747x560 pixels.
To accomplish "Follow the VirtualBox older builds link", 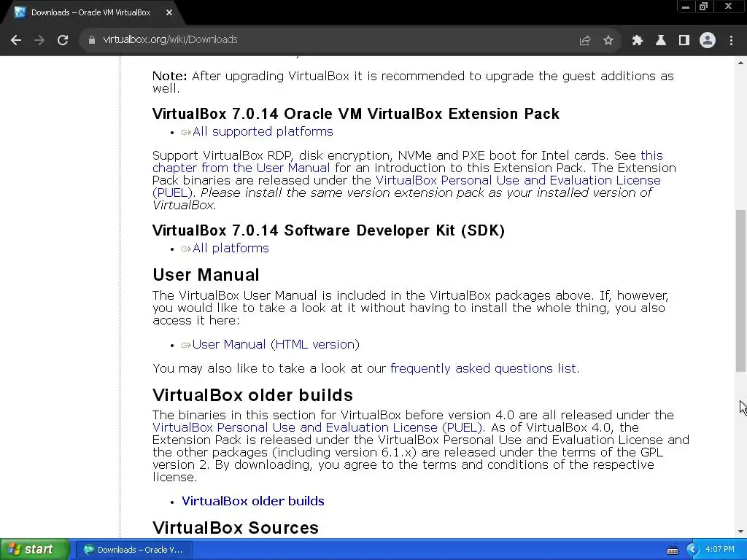I will pyautogui.click(x=253, y=501).
